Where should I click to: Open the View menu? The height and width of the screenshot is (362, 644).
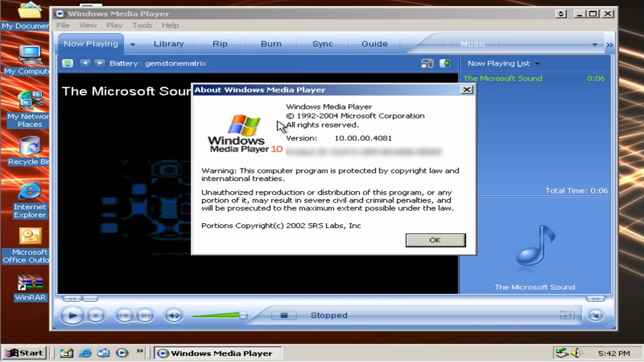tap(88, 25)
